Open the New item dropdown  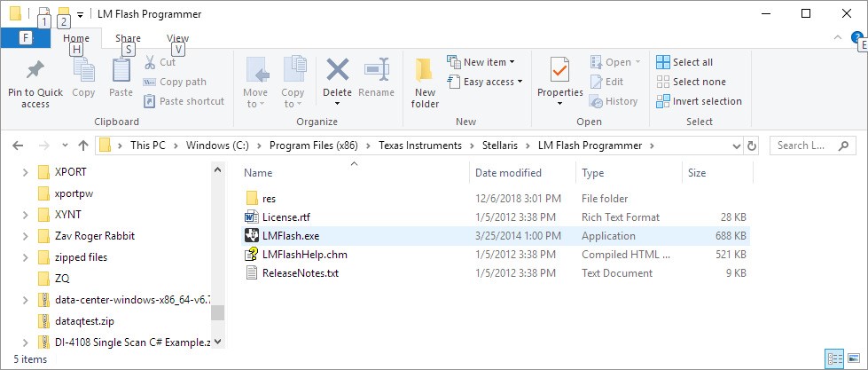click(481, 62)
